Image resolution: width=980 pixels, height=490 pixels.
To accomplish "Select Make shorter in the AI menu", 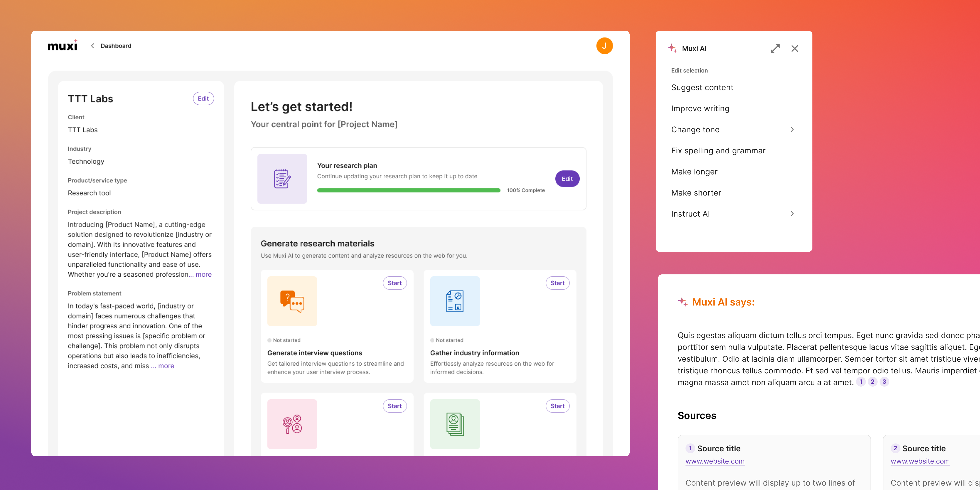I will pos(696,193).
